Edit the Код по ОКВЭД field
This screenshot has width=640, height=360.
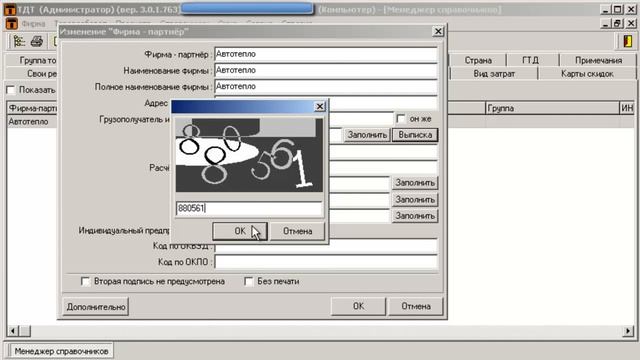326,246
